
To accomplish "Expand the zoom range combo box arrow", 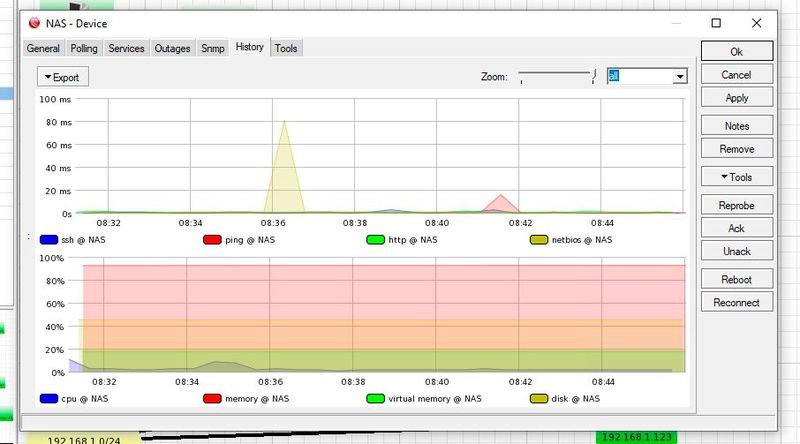I will [x=680, y=77].
